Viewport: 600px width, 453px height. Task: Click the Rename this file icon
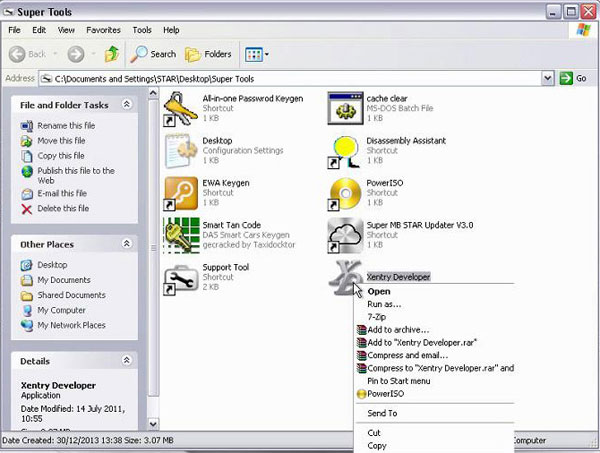pos(27,126)
